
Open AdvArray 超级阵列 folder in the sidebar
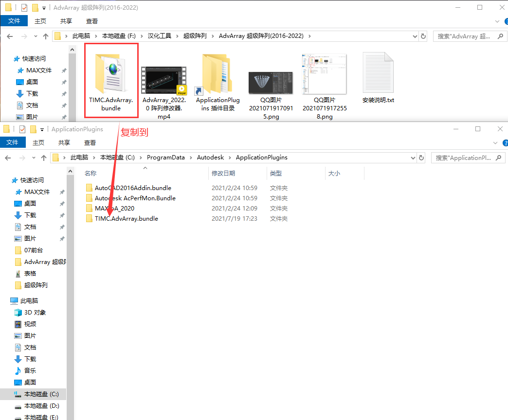pyautogui.click(x=45, y=262)
